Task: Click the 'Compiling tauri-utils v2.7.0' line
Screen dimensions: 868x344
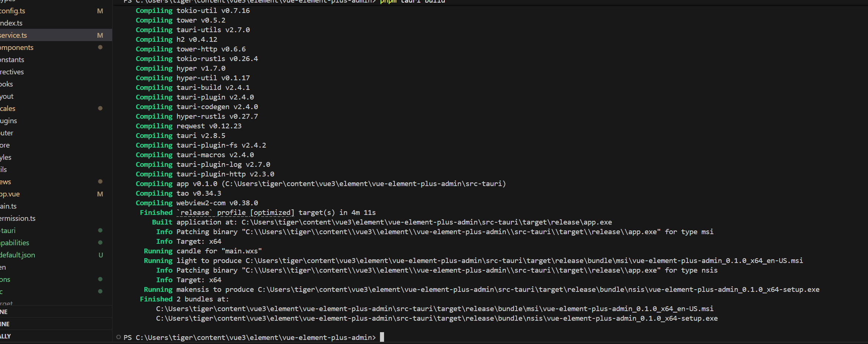Action: [x=193, y=30]
